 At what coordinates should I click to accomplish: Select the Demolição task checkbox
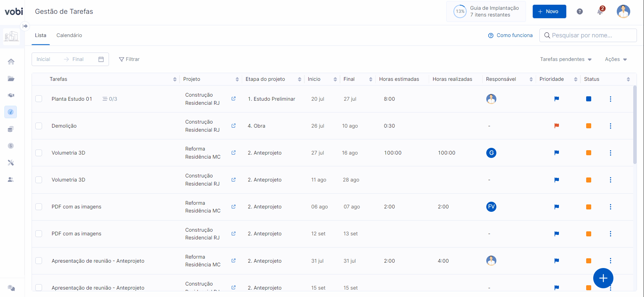[39, 126]
